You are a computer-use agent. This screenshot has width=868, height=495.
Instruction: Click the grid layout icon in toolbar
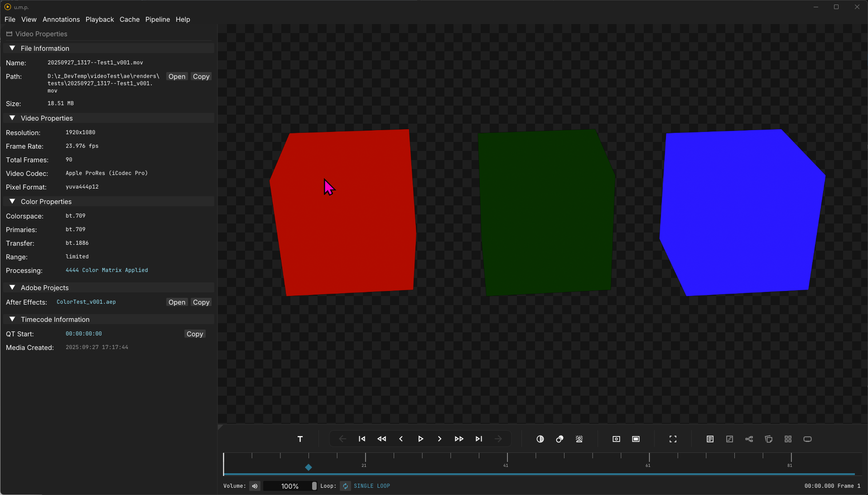click(788, 439)
